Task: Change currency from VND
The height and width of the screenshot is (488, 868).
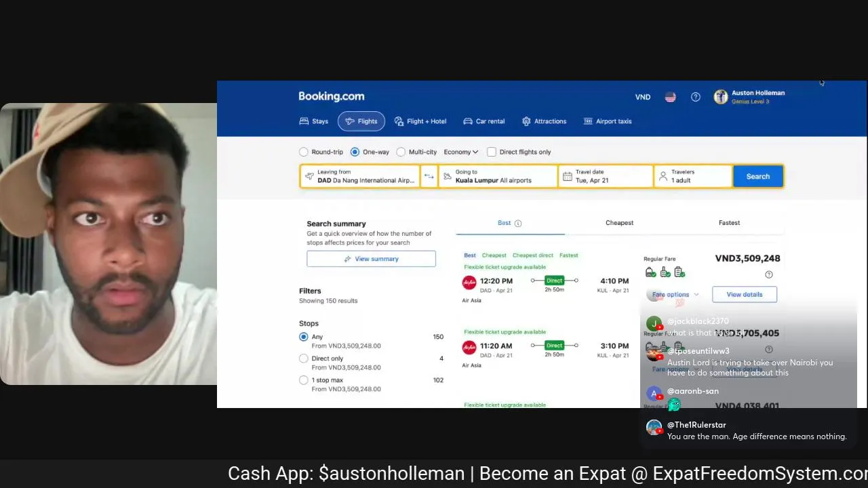Action: point(642,97)
